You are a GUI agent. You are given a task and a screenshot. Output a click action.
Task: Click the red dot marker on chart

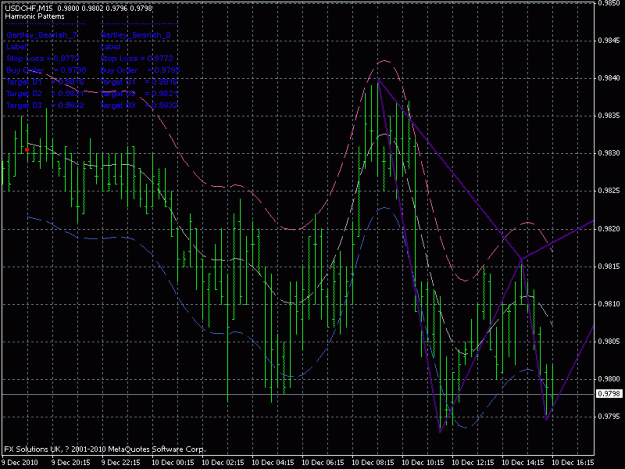(27, 150)
